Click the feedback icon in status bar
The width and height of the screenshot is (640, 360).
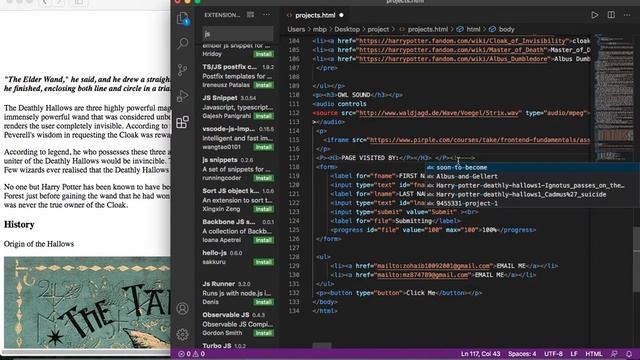614,354
